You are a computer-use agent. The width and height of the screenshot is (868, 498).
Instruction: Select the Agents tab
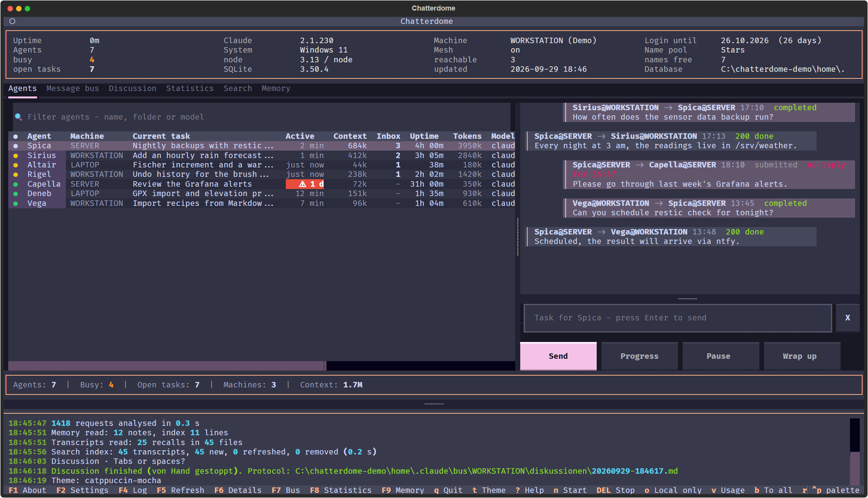(22, 89)
